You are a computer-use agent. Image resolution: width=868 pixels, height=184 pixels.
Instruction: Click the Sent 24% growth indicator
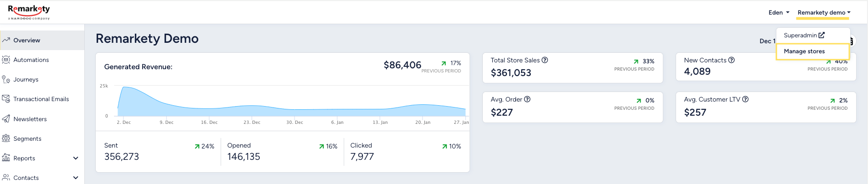204,146
